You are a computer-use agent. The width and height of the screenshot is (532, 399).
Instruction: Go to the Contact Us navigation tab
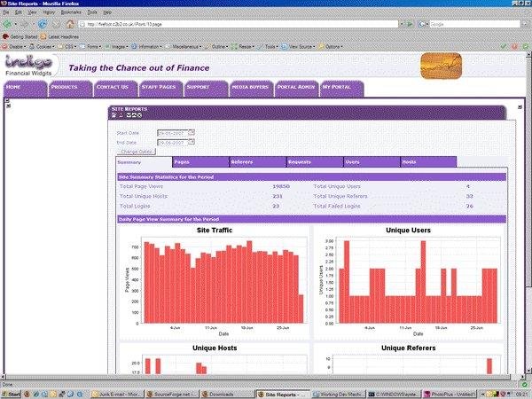pos(115,89)
